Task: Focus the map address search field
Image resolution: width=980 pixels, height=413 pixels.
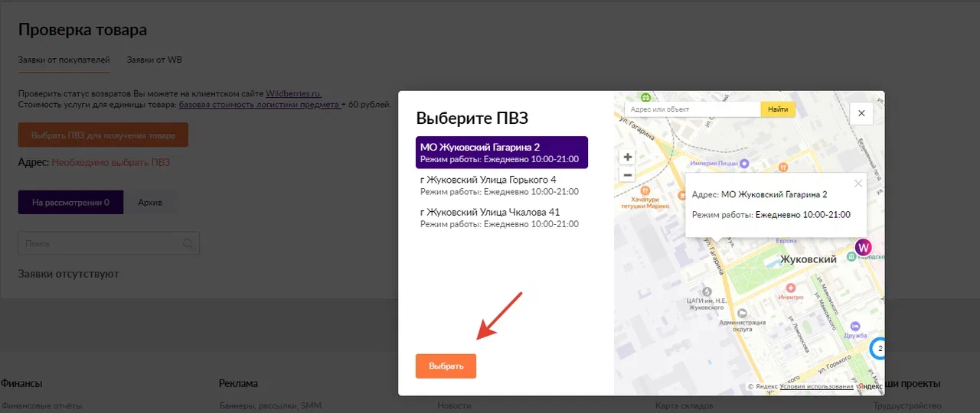Action: coord(692,109)
